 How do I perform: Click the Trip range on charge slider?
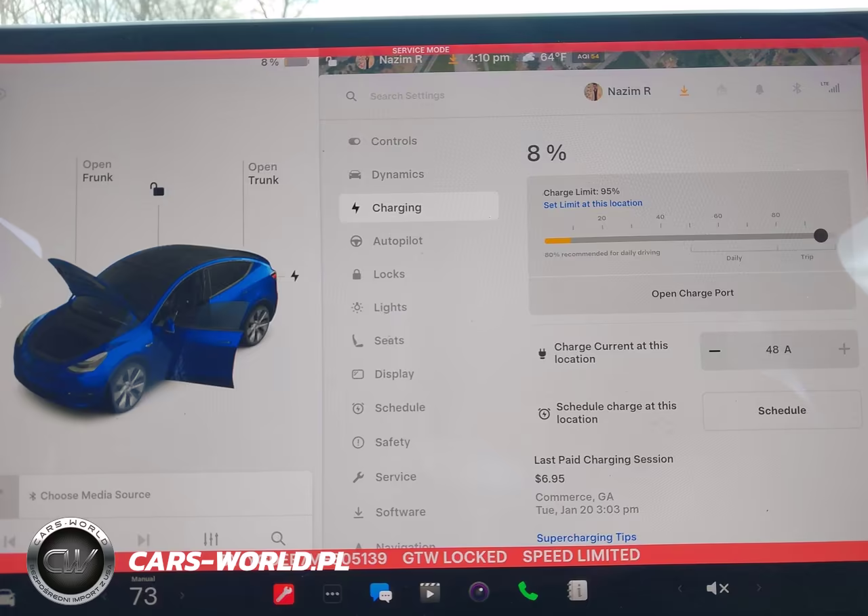pyautogui.click(x=806, y=257)
